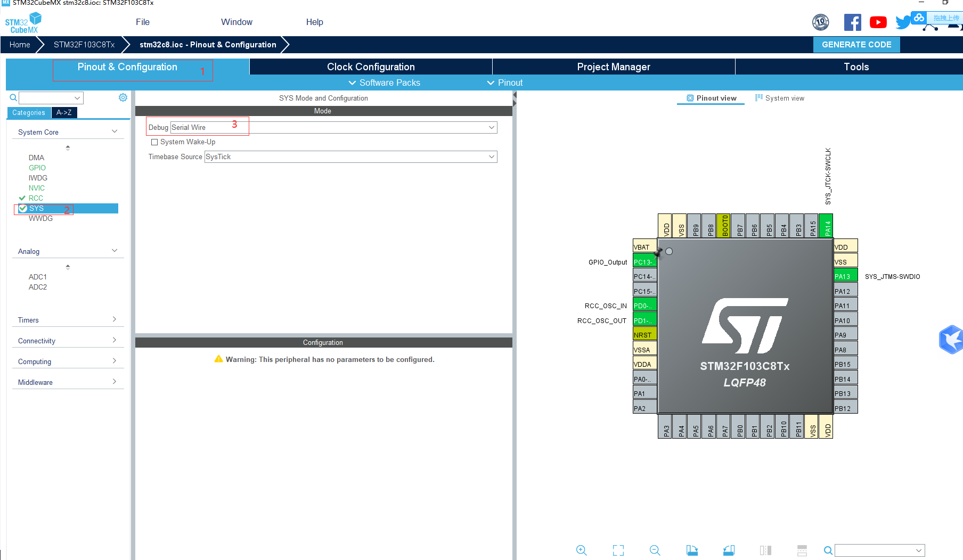Screen dimensions: 963x560
Task: Select the NVIC peripheral item
Action: (x=37, y=188)
